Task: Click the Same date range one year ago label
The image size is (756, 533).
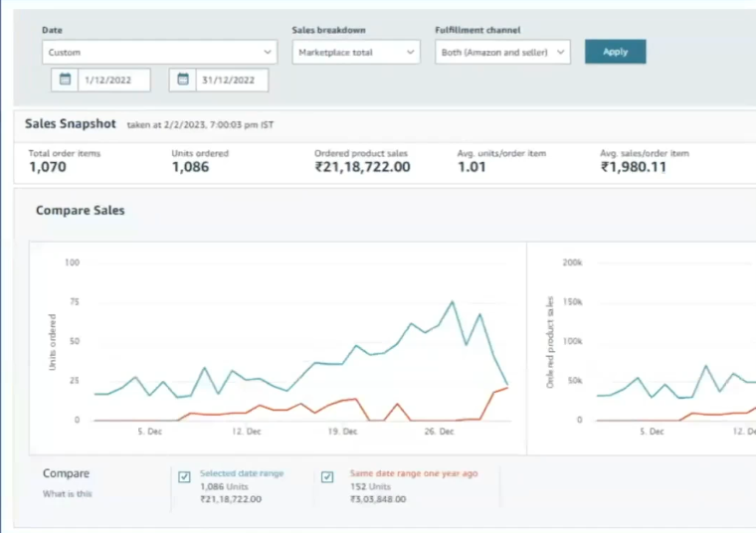Action: pyautogui.click(x=414, y=473)
